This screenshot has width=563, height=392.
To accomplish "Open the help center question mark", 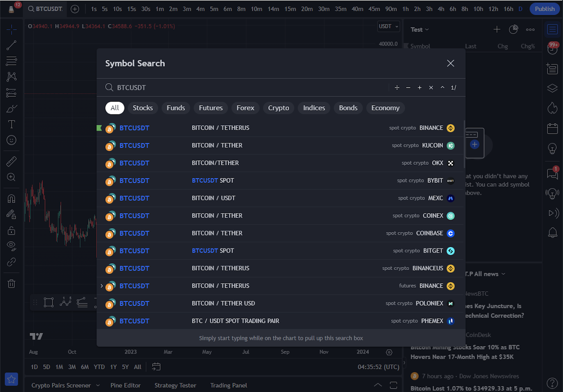I will [x=553, y=383].
